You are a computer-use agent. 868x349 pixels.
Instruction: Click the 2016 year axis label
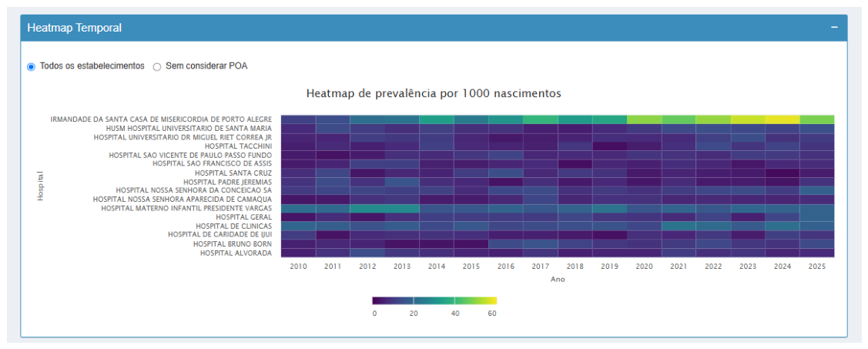click(505, 267)
